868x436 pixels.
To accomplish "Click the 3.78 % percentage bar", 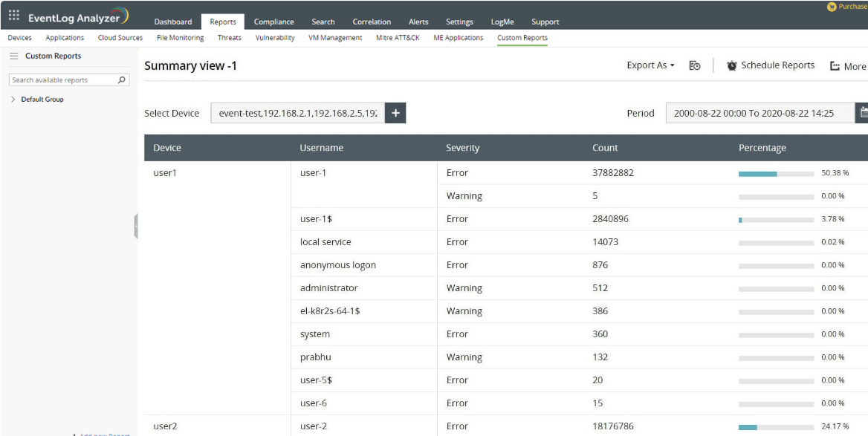I will [776, 220].
